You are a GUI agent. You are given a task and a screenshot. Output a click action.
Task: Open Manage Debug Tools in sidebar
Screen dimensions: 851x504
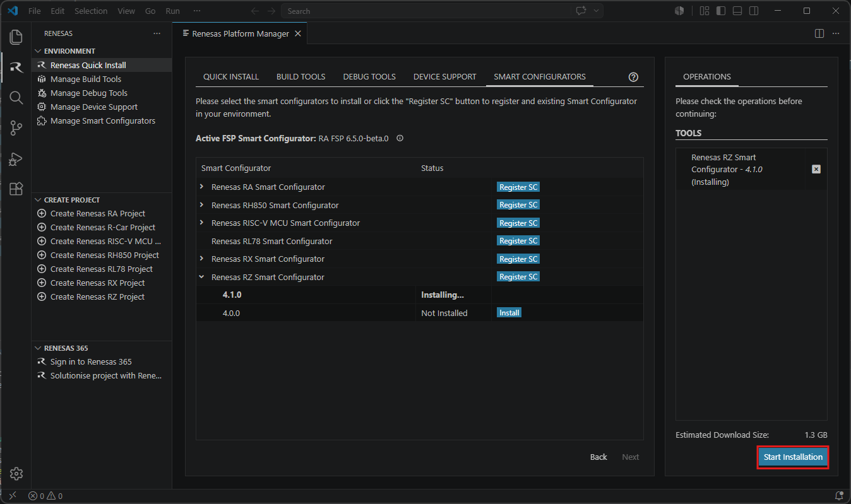[x=102, y=93]
